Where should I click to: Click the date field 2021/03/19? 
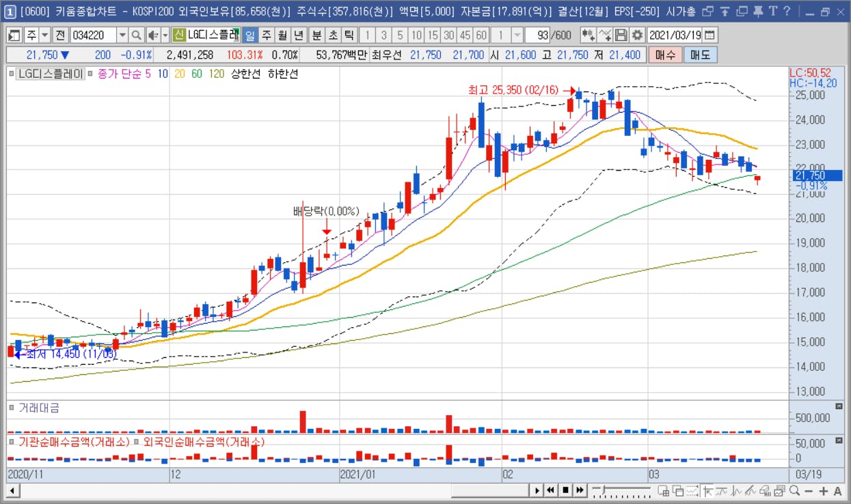(x=675, y=35)
